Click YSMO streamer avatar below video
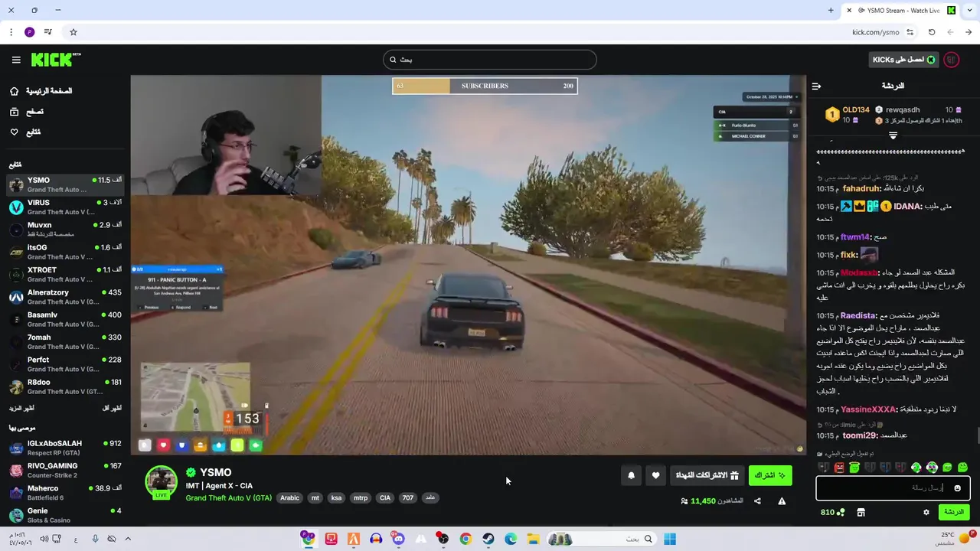This screenshot has width=980, height=551. (162, 481)
